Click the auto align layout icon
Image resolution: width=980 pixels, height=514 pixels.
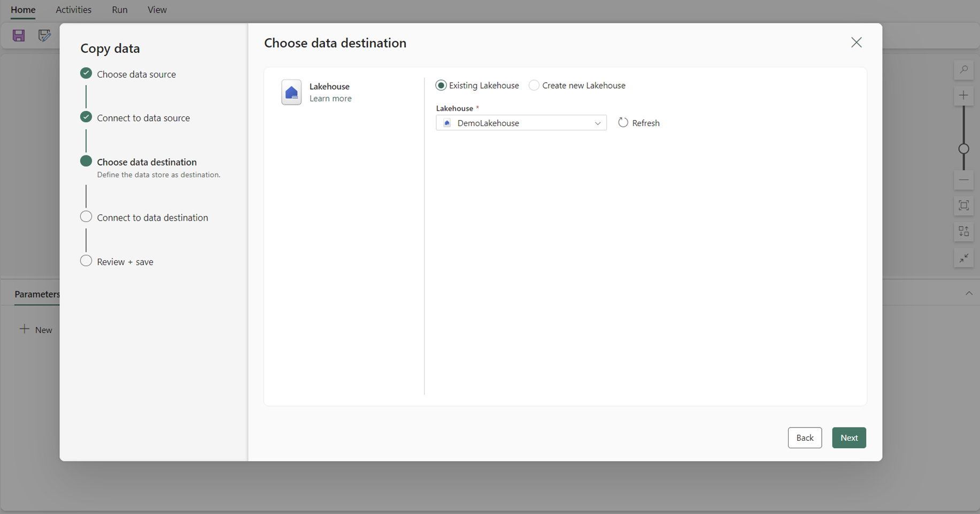pos(963,231)
